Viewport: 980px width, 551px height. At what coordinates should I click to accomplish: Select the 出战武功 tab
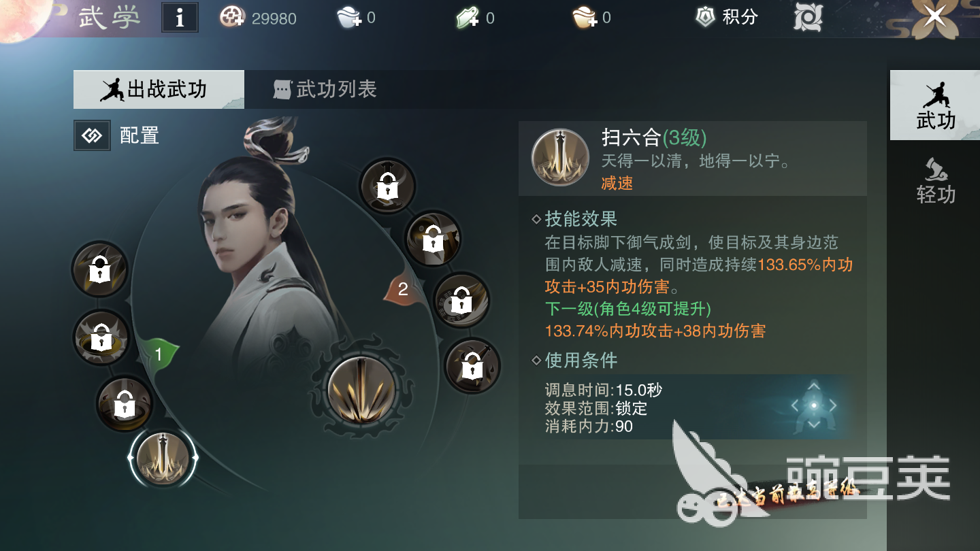click(159, 89)
